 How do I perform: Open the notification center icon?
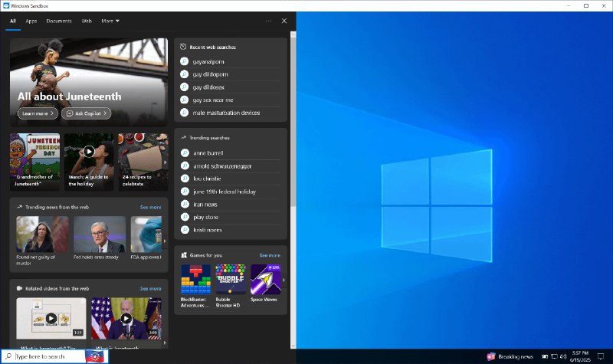[x=601, y=356]
